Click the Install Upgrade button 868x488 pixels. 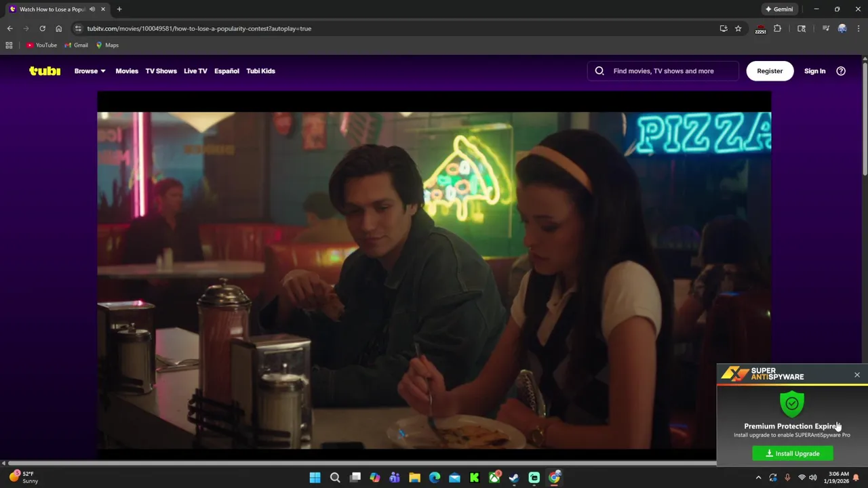(793, 453)
